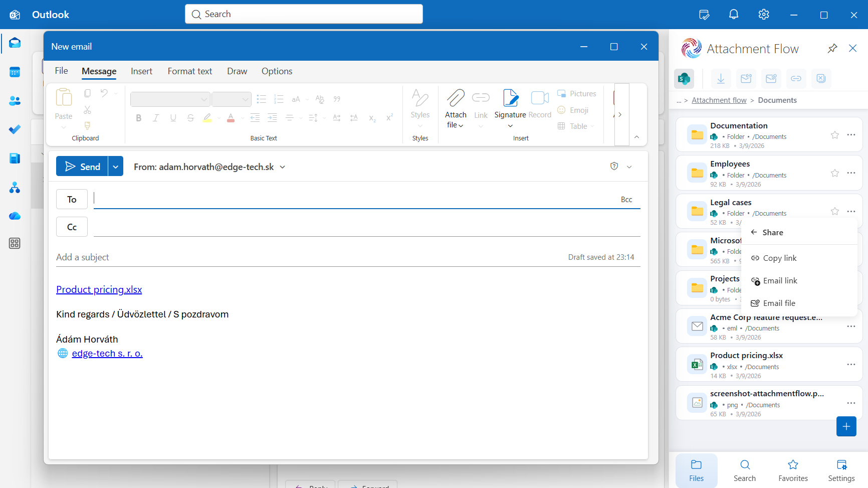The width and height of the screenshot is (868, 488).
Task: Apply bold formatting in the ribbon
Action: coord(139,118)
